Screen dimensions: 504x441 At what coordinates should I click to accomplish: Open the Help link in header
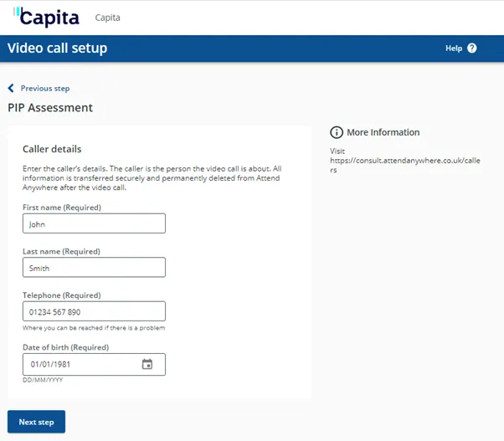pyautogui.click(x=454, y=49)
